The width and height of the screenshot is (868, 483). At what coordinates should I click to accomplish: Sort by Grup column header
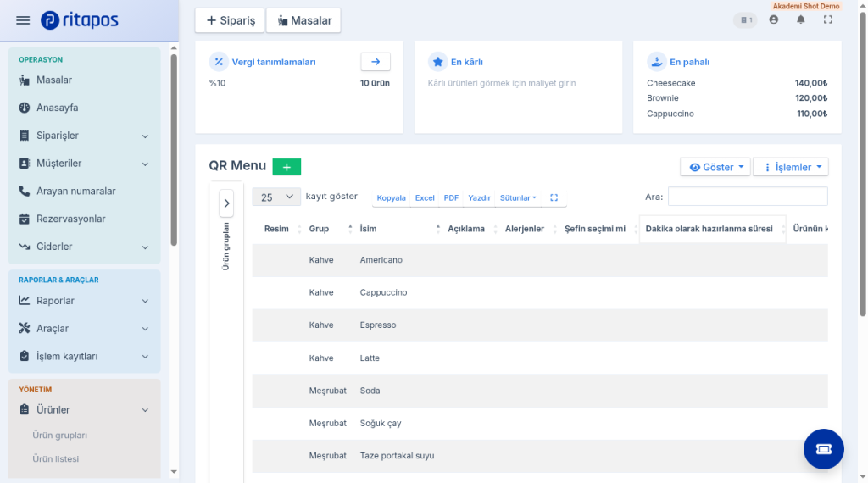coord(331,229)
